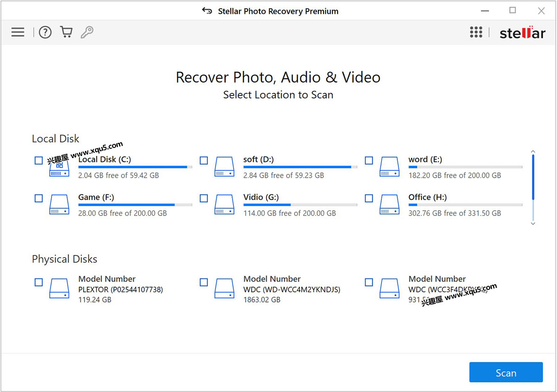Screen dimensions: 557x392
Task: Click the Stellar logo
Action: pyautogui.click(x=522, y=33)
